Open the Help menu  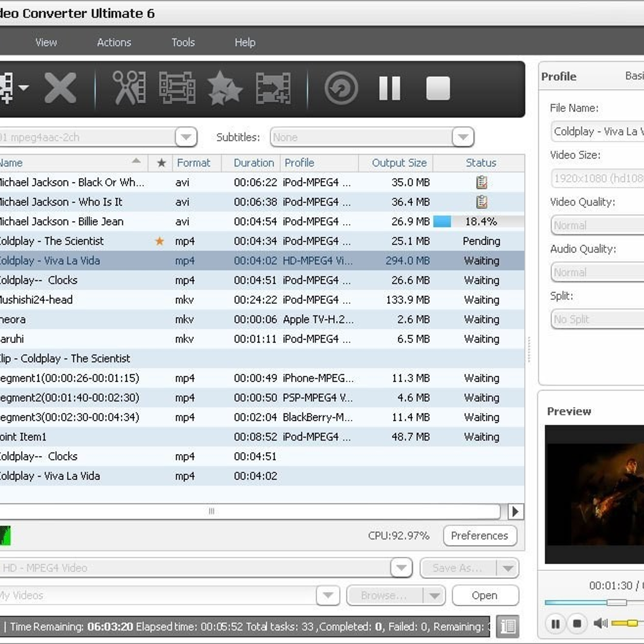245,42
